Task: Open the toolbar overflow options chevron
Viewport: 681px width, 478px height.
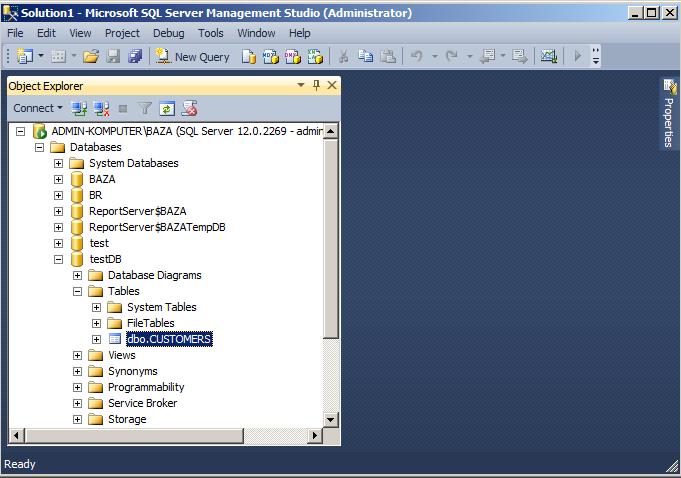Action: (596, 56)
